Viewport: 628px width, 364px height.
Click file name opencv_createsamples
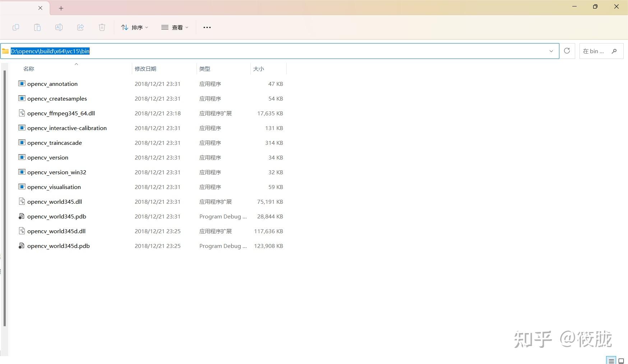tap(57, 98)
